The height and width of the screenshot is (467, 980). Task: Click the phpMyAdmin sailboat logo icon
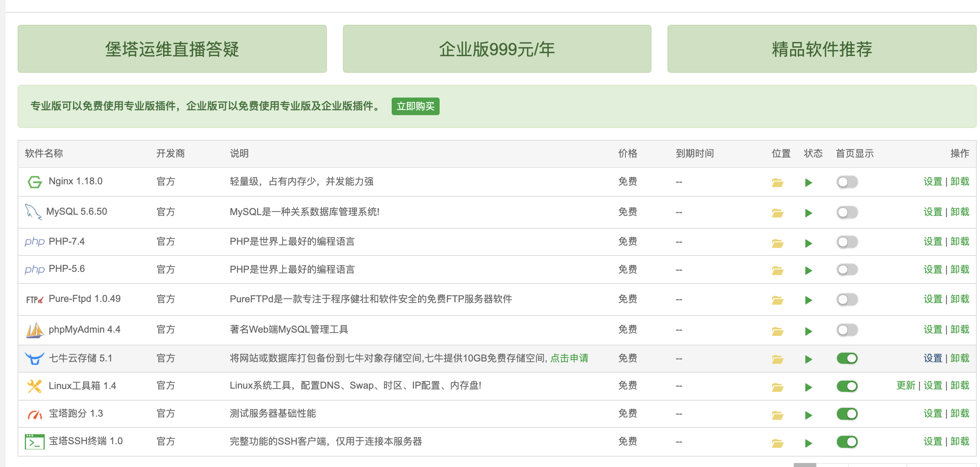pos(35,330)
